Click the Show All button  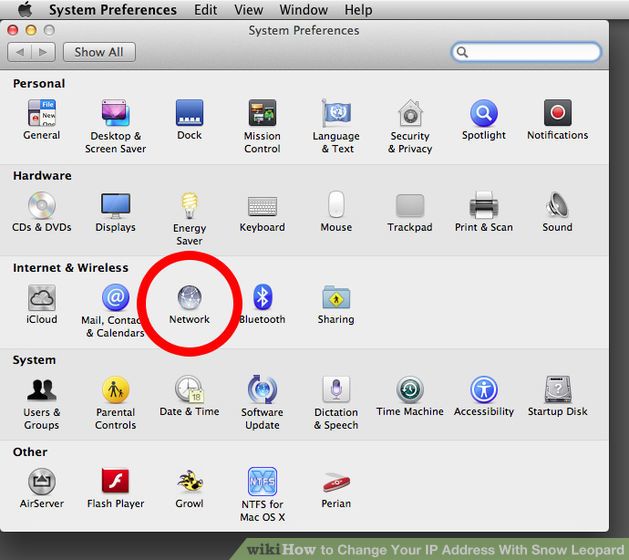click(x=99, y=52)
